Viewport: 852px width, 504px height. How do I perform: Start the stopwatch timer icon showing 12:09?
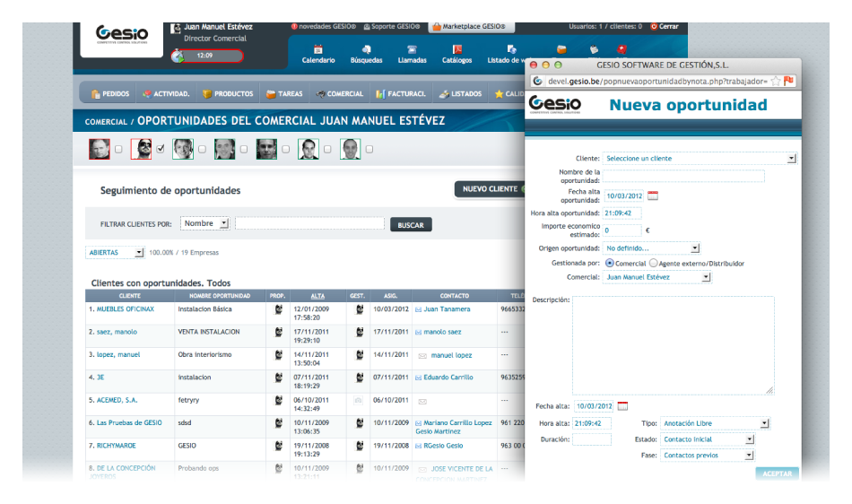pyautogui.click(x=178, y=56)
